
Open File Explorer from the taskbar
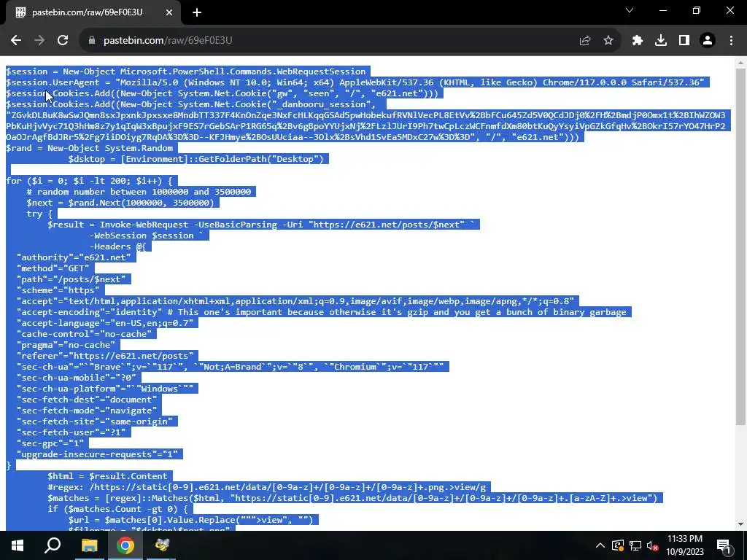click(x=89, y=545)
